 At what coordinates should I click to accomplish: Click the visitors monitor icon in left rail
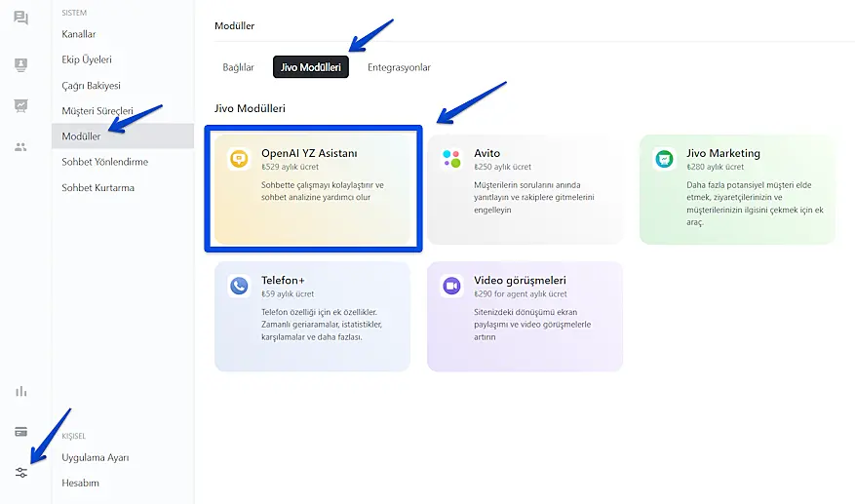pyautogui.click(x=20, y=64)
